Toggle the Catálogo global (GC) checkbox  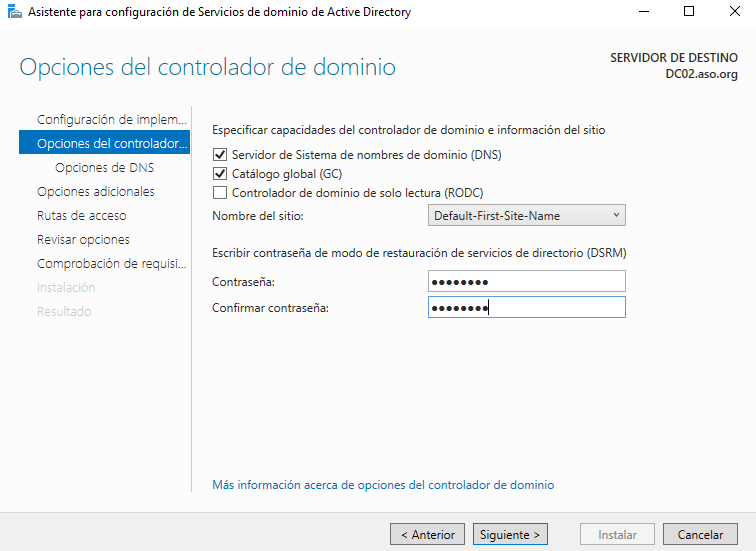pos(220,174)
